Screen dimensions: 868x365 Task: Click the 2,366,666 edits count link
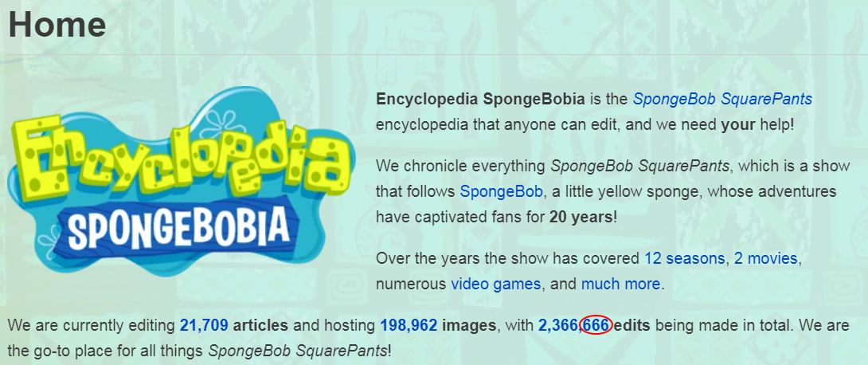(x=573, y=326)
